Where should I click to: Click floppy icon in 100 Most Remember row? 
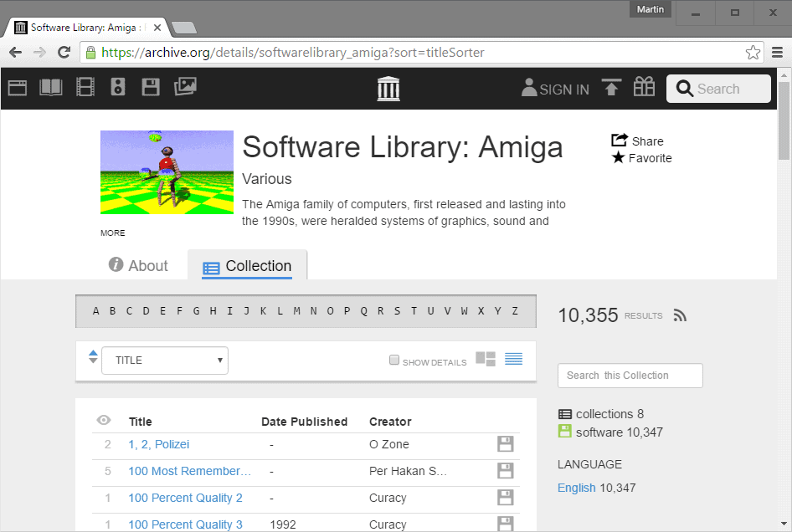click(x=505, y=471)
